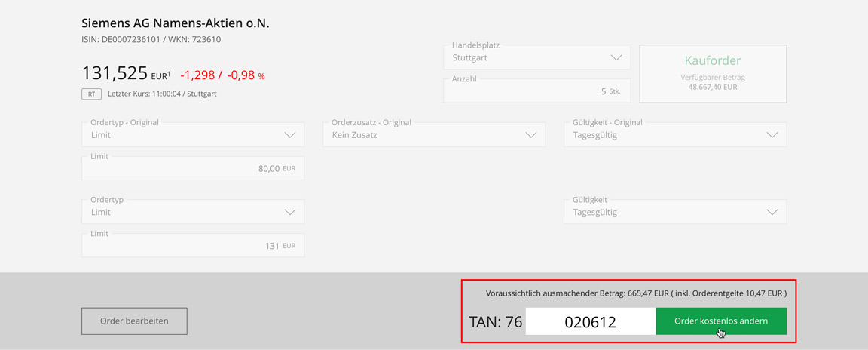Open the Handelsplatz Stuttgart dropdown
This screenshot has width=868, height=350.
(x=537, y=57)
